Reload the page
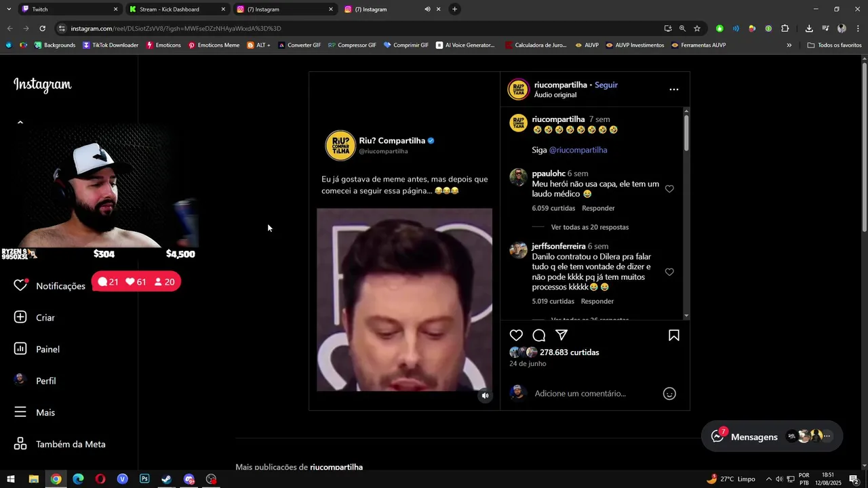868x488 pixels. pyautogui.click(x=42, y=28)
